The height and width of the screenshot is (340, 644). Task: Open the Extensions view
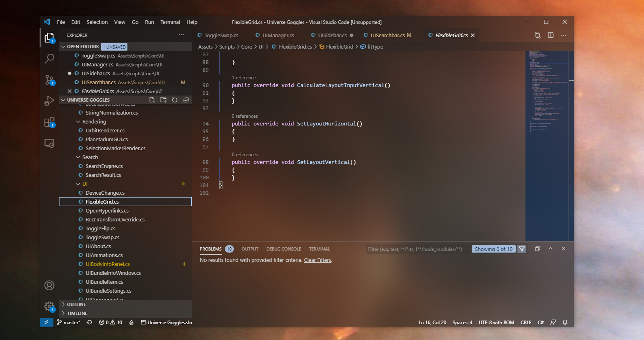coord(49,122)
